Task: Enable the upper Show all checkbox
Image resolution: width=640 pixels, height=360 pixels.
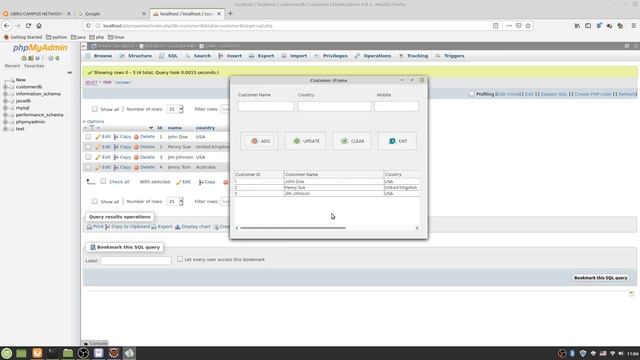Action: [95, 109]
